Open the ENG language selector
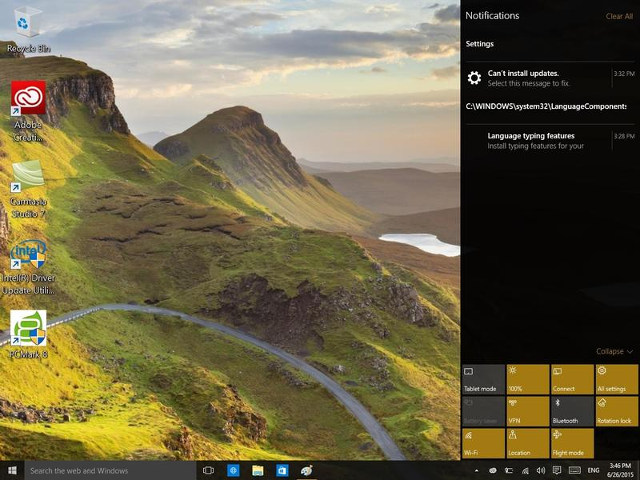Viewport: 640px width, 480px height. (592, 470)
